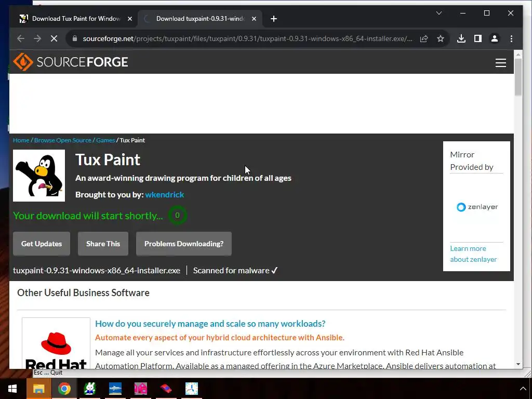Click the zenlayer mirror logo
The height and width of the screenshot is (399, 532).
pos(477,207)
